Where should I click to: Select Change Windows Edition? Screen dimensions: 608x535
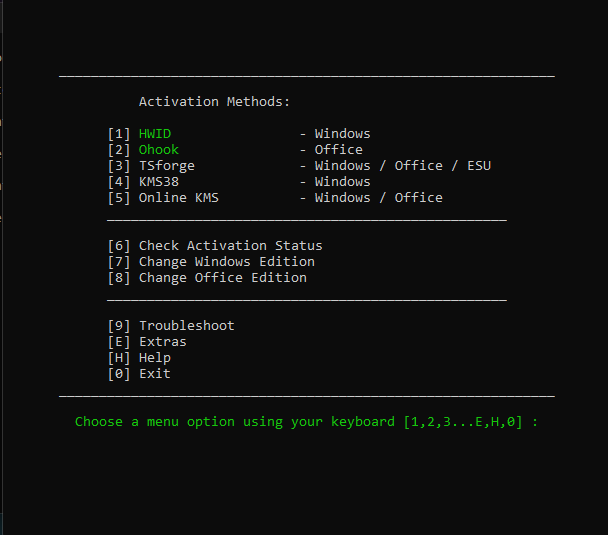(x=226, y=262)
